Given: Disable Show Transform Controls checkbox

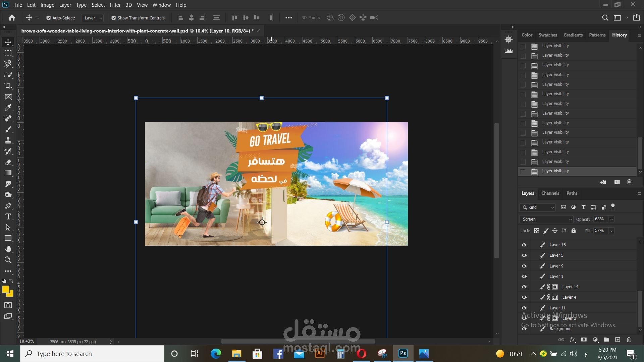Looking at the screenshot, I should (113, 18).
